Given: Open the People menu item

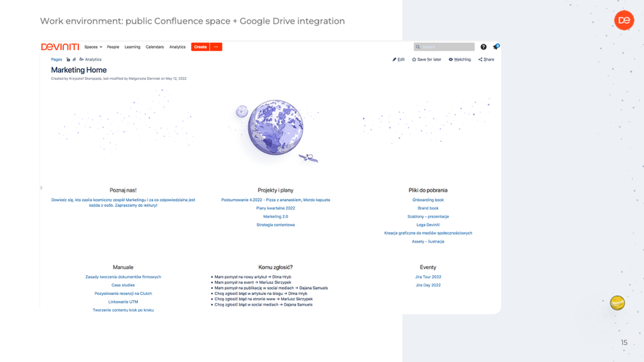Looking at the screenshot, I should 113,47.
